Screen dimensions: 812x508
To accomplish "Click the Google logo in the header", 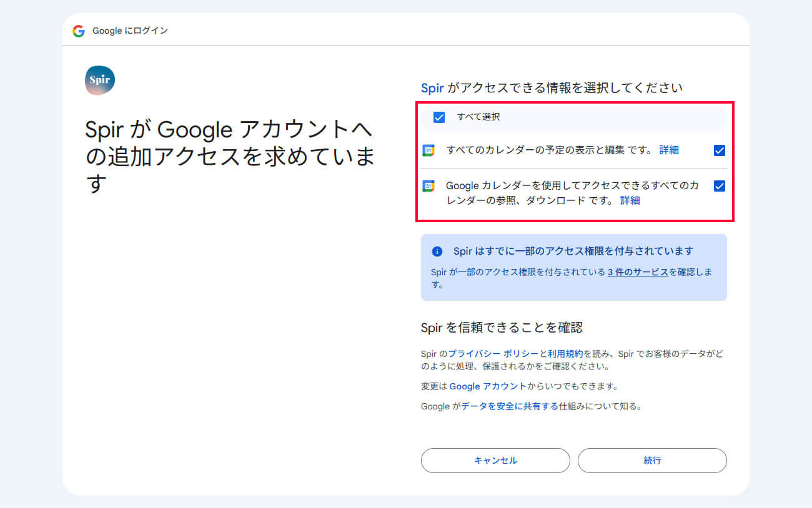I will pyautogui.click(x=78, y=31).
